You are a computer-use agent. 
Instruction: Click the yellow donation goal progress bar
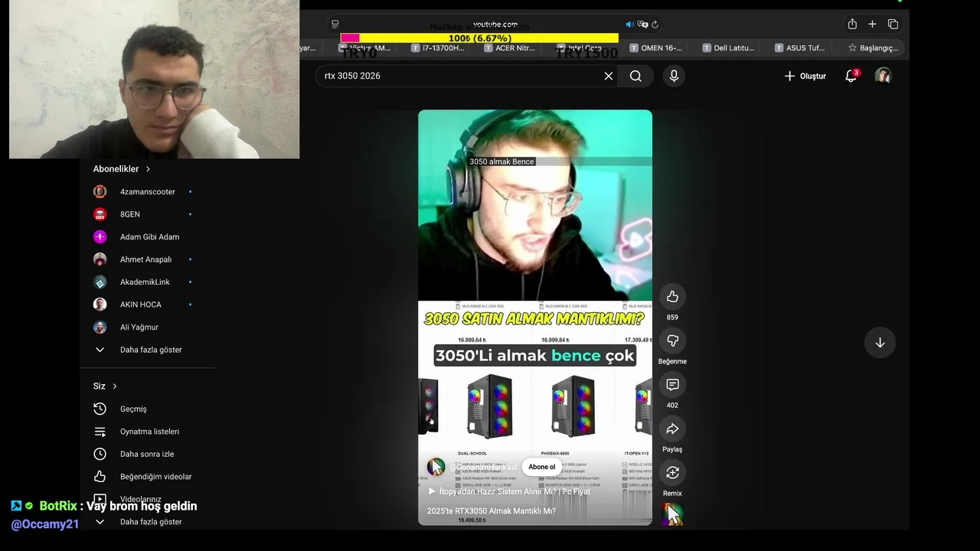tap(479, 37)
